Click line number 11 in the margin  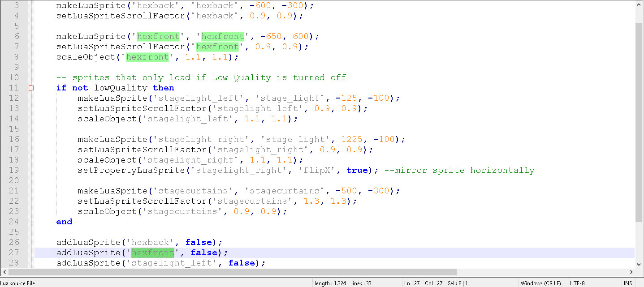[14, 88]
